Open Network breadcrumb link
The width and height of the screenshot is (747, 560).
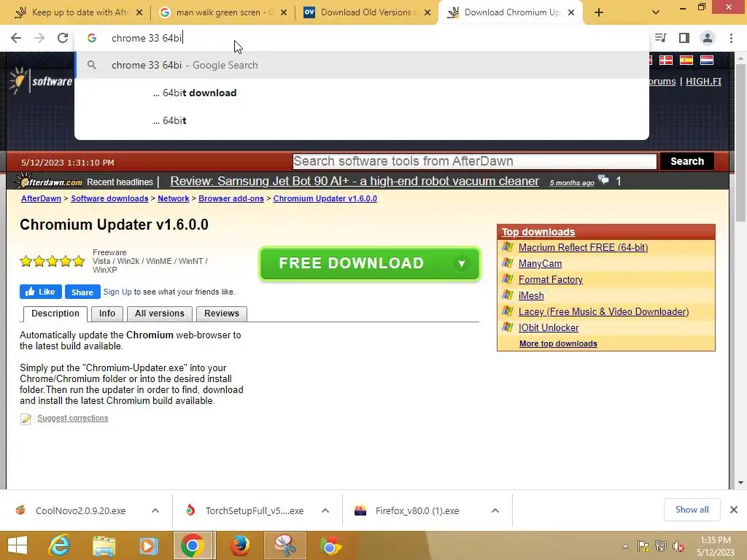(174, 198)
